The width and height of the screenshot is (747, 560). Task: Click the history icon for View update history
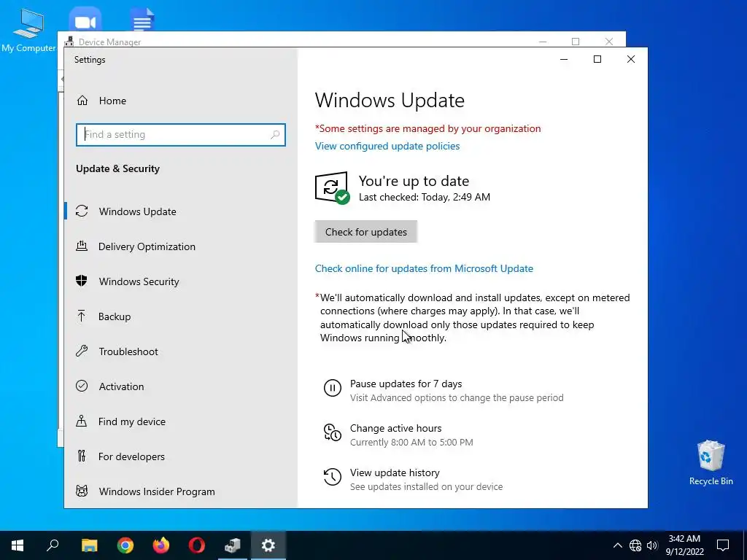point(333,477)
